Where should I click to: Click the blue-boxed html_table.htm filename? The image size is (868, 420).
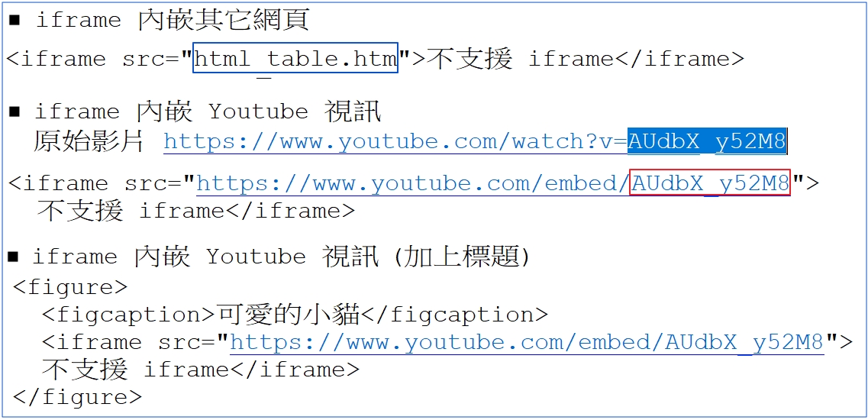click(295, 59)
